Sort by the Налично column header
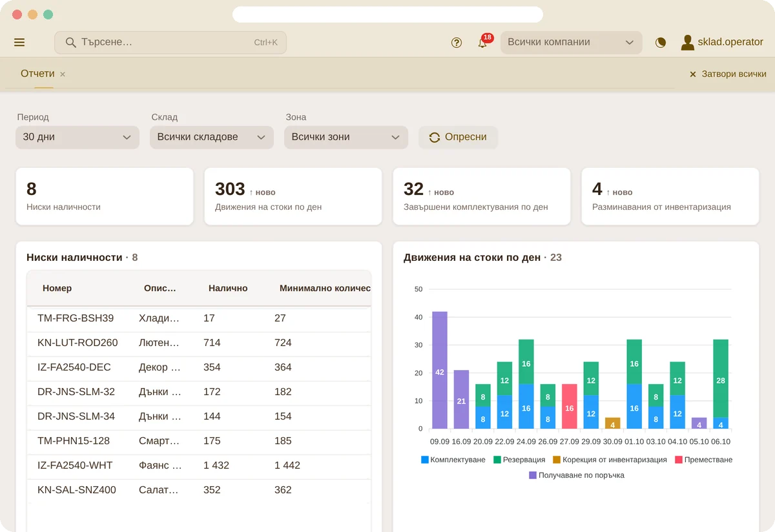Screen dimensions: 775x532 point(228,289)
